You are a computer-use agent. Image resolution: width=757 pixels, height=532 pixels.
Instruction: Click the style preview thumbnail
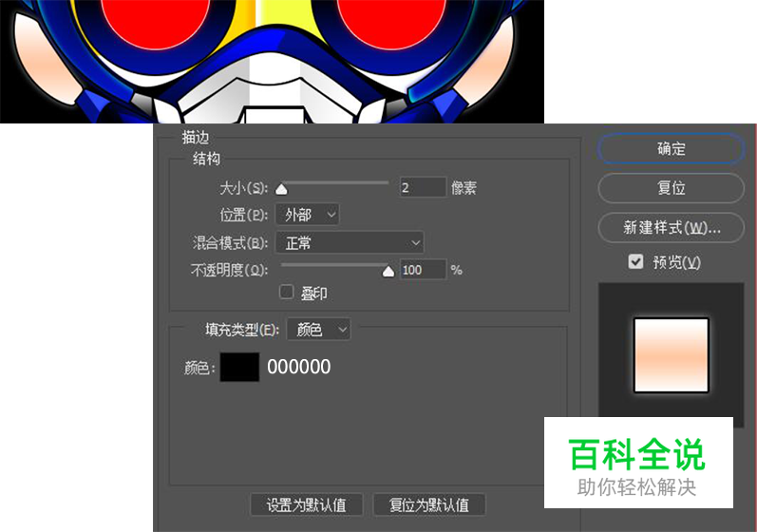point(671,355)
